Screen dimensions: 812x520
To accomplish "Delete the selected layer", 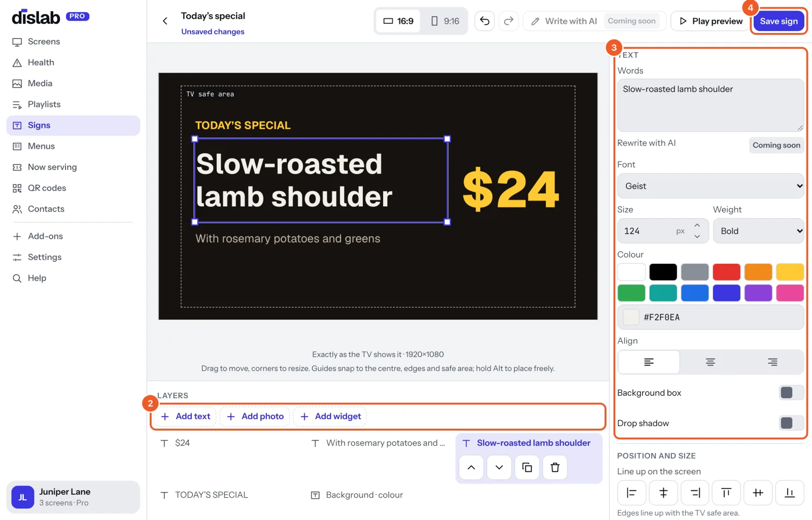I will point(555,467).
